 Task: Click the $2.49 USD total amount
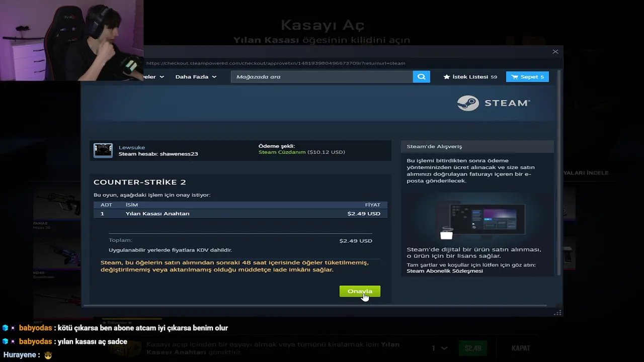click(356, 241)
